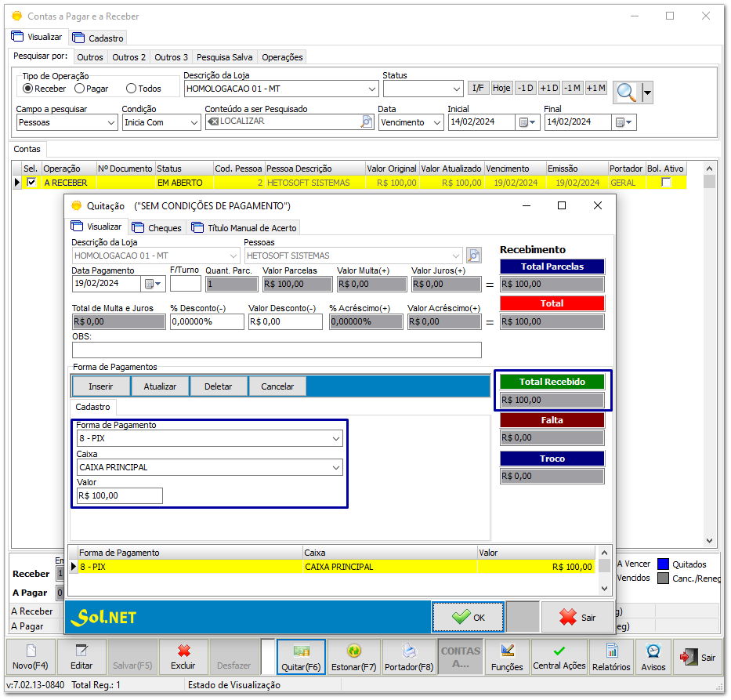Expand the Forma de Pagamento dropdown
Viewport: 731px width, 700px height.
tap(336, 439)
